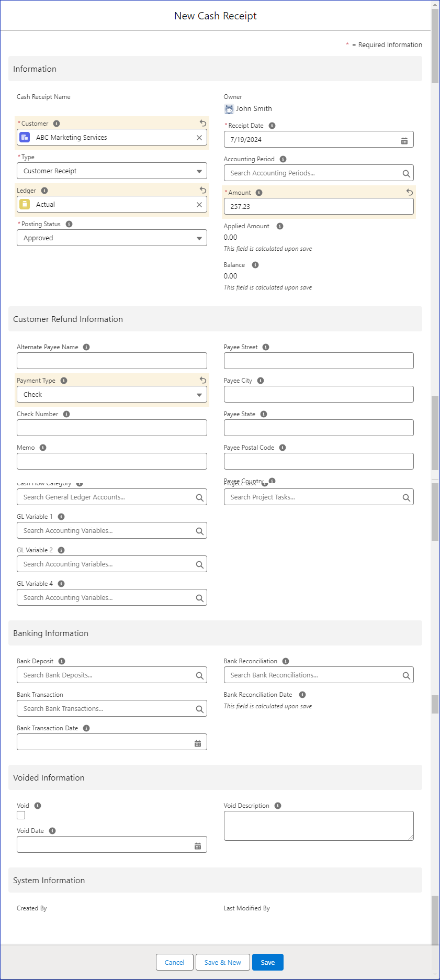Viewport: 440px width, 980px height.
Task: Show the Memo info tooltip
Action: coord(43,448)
